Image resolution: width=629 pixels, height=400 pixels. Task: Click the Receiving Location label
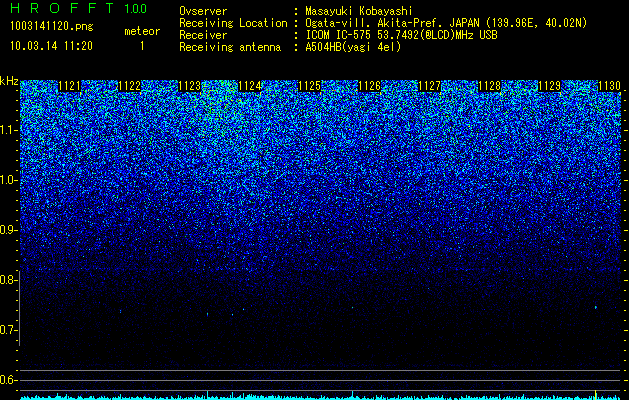[x=233, y=23]
